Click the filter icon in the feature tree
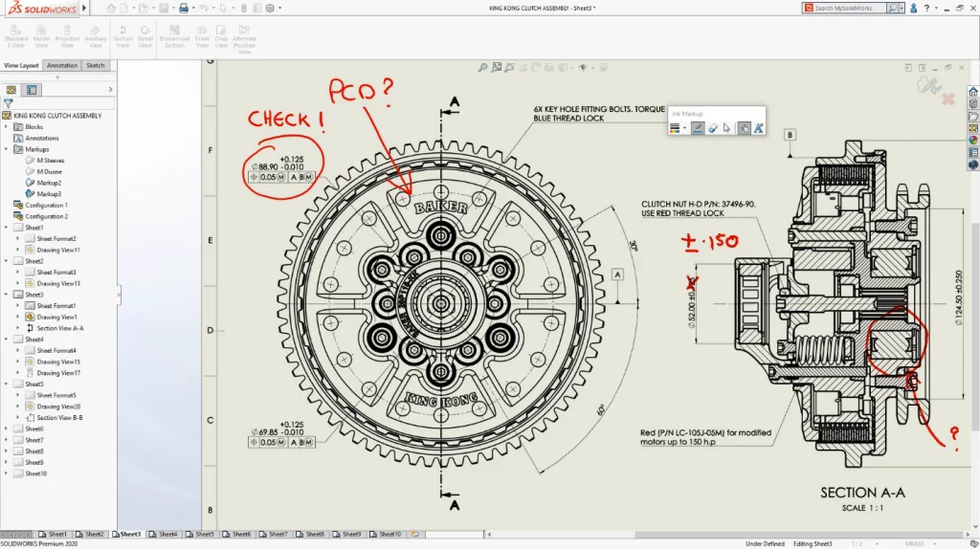This screenshot has width=980, height=549. (x=8, y=102)
